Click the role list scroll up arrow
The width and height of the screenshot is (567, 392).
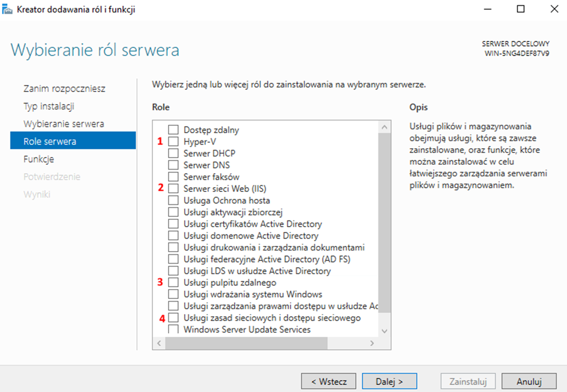[x=384, y=127]
